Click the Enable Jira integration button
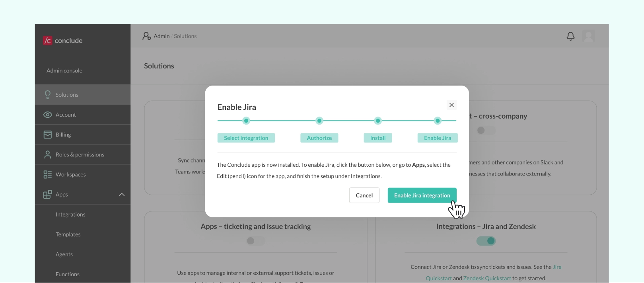 pos(422,195)
